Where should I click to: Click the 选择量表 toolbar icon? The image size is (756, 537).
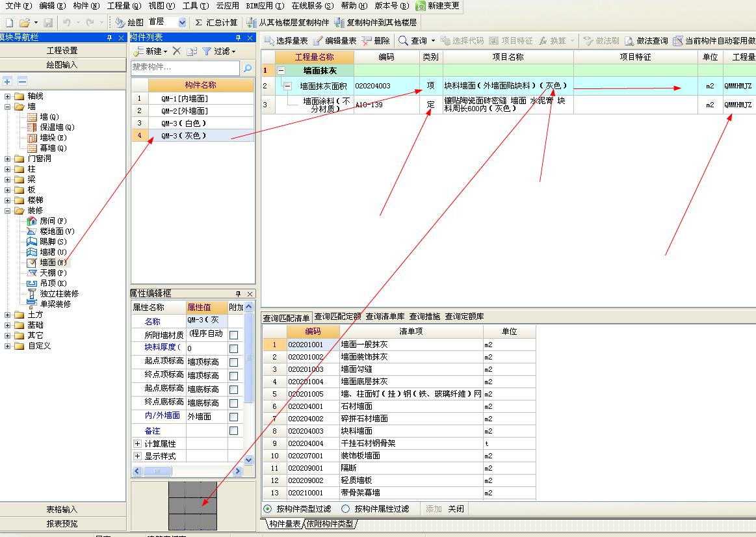pyautogui.click(x=269, y=41)
